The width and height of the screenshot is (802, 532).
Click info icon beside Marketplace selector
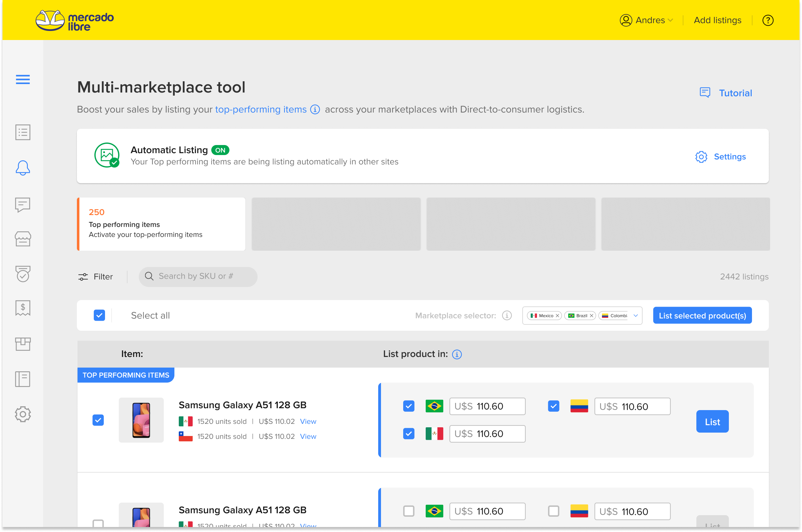(507, 315)
